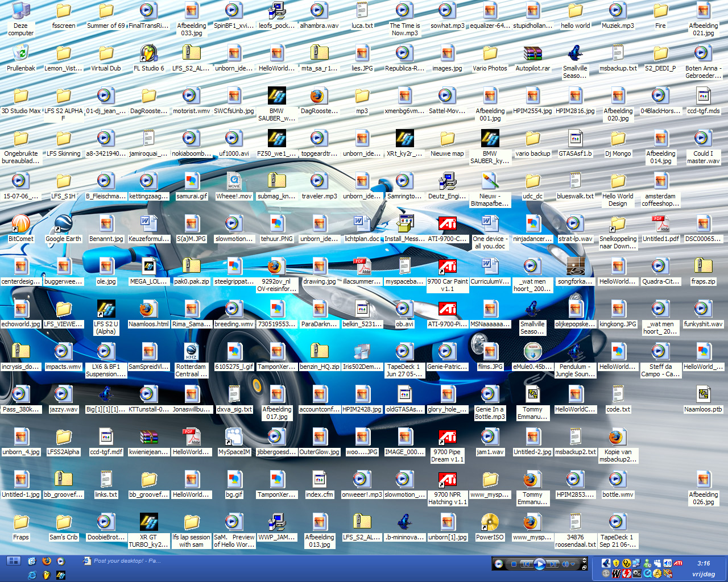Screen dimensions: 728x582
Task: Open Snelkoppeling naar Down... shortcut folder
Action: (x=618, y=232)
